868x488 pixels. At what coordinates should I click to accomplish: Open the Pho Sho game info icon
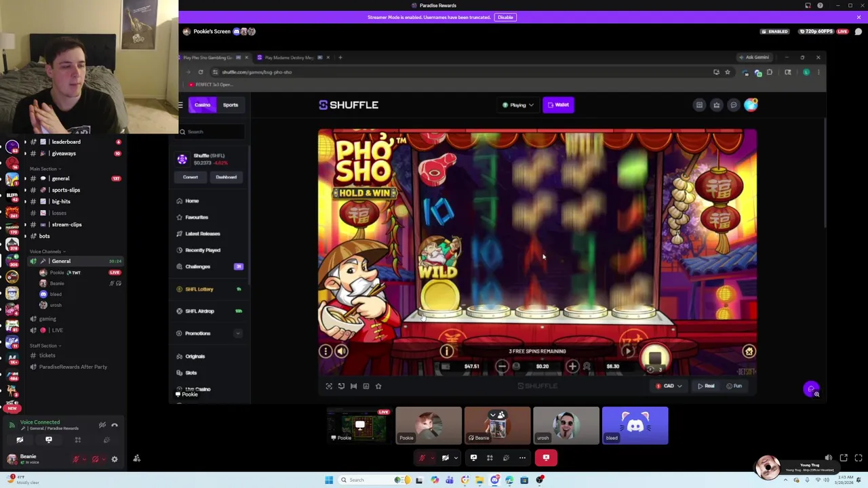point(446,351)
